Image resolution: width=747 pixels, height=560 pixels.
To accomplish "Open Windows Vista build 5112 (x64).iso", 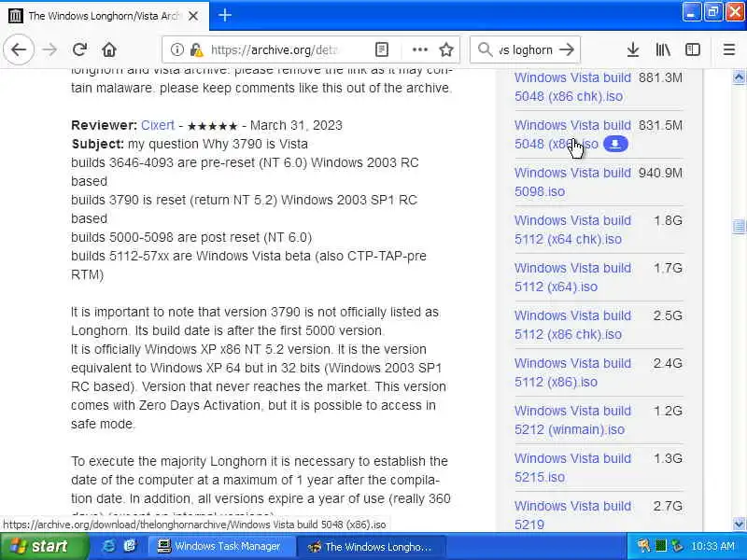I will 572,277.
